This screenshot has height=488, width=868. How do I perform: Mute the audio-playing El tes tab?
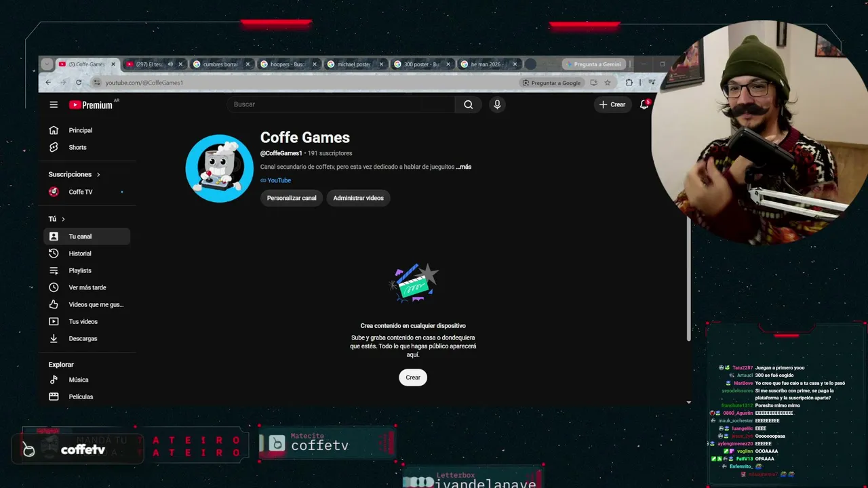click(x=170, y=64)
